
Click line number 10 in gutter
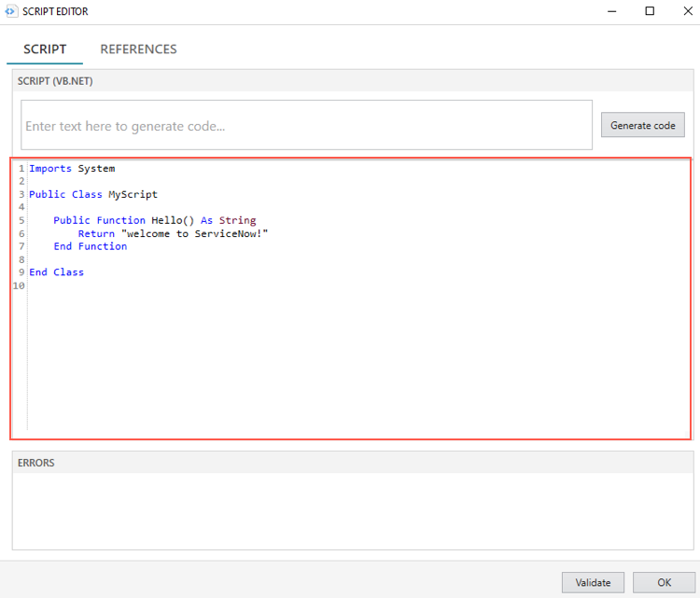click(x=19, y=285)
